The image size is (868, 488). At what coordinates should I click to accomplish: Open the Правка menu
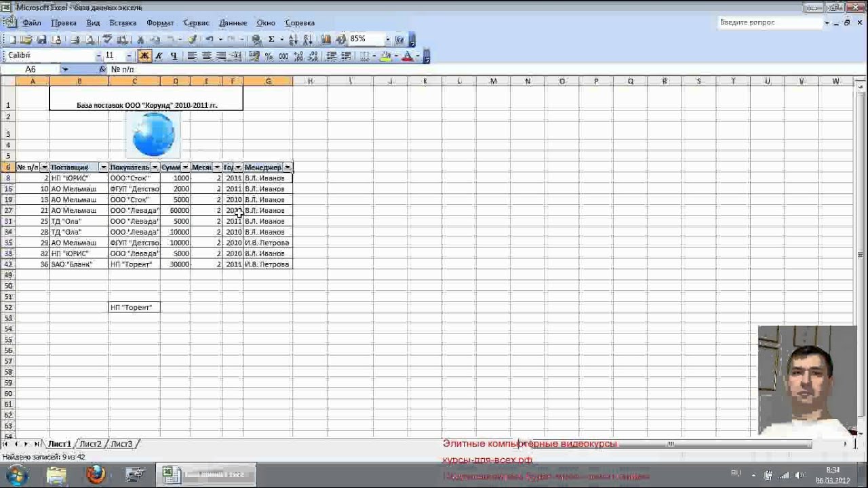[x=64, y=23]
